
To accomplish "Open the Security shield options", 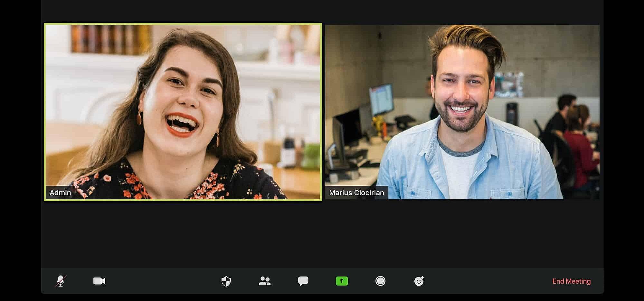I will [226, 281].
